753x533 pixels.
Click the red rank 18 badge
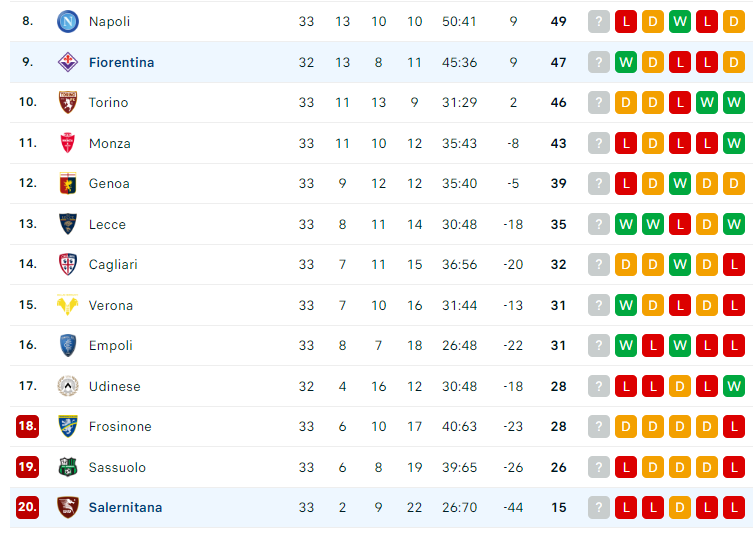[27, 426]
